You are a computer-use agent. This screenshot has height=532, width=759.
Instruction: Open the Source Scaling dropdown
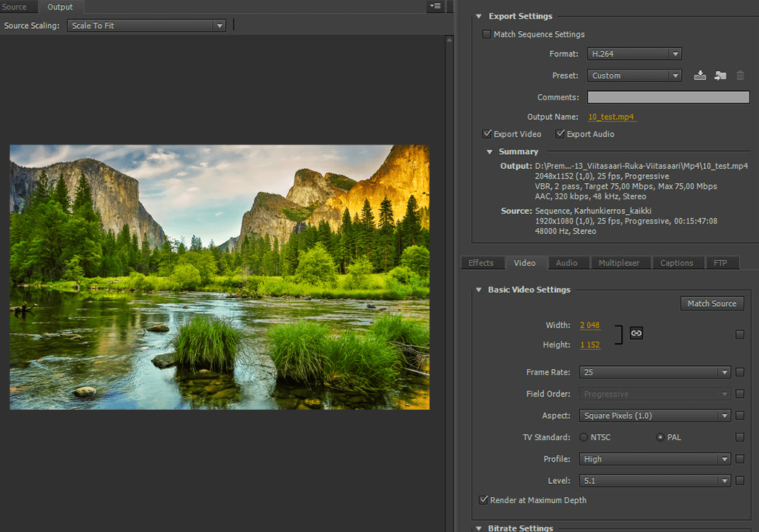(x=146, y=25)
